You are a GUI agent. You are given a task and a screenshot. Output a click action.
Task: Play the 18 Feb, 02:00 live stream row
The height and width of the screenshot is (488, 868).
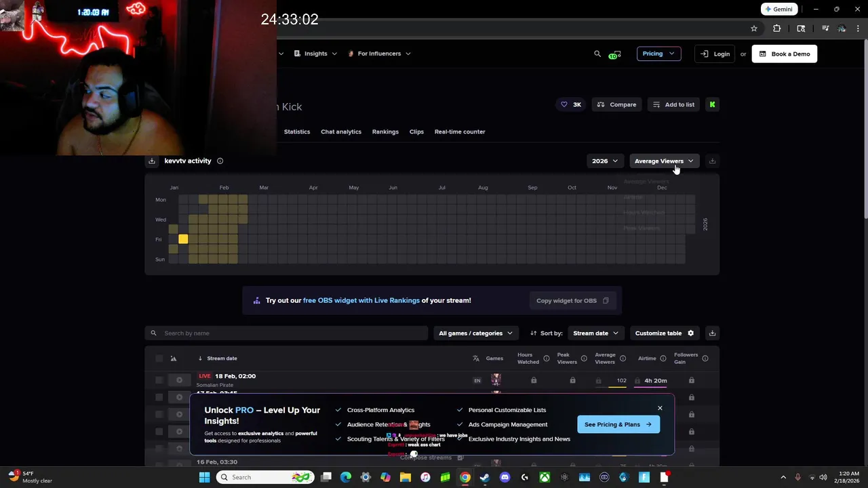[x=179, y=380]
